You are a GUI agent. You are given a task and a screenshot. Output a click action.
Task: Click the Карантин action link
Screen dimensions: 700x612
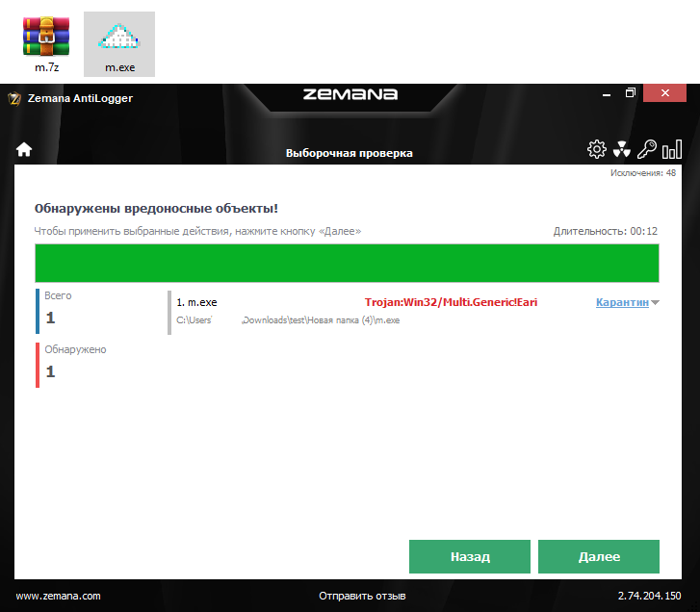622,302
